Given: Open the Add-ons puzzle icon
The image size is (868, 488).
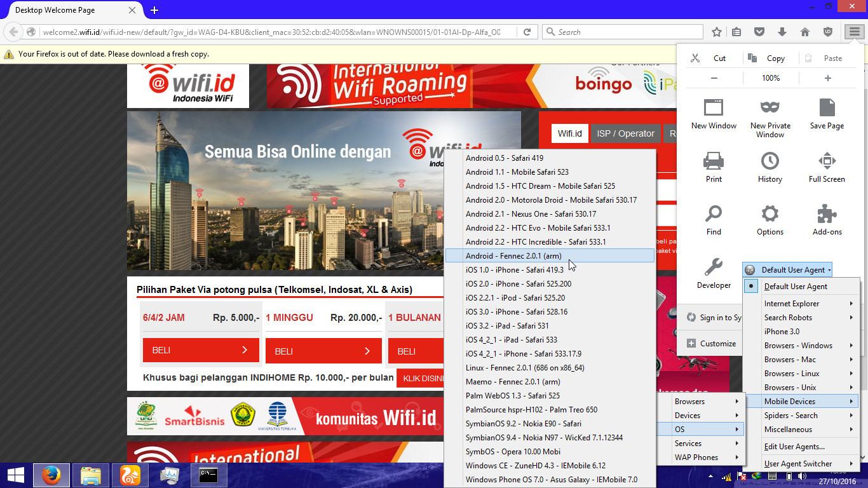Looking at the screenshot, I should [827, 220].
